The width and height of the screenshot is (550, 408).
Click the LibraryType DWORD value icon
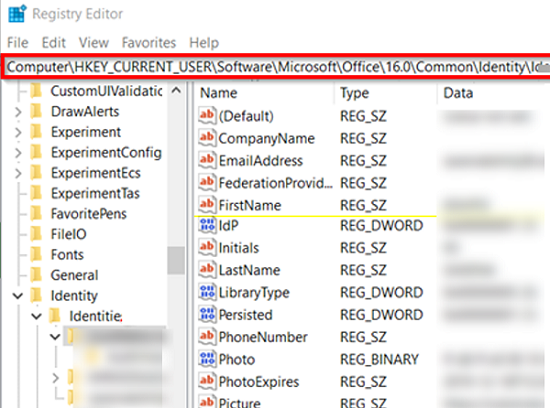pos(207,292)
